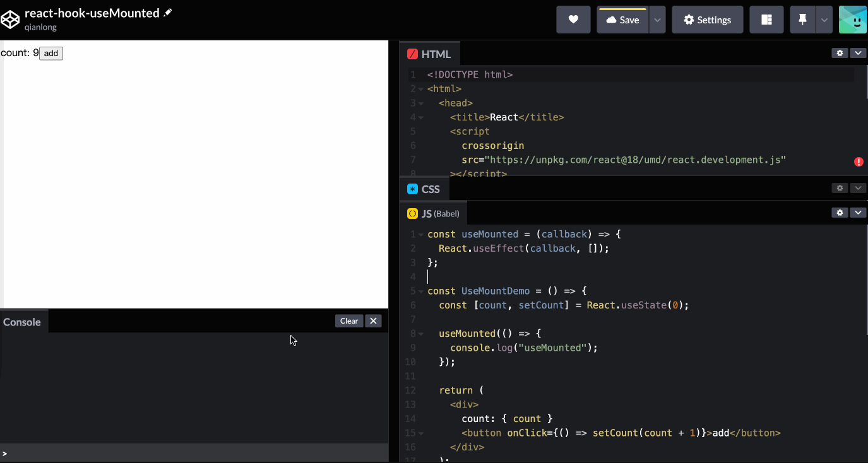Click the <!DOCTYPE html> line
Viewport: 868px width, 463px height.
(470, 74)
